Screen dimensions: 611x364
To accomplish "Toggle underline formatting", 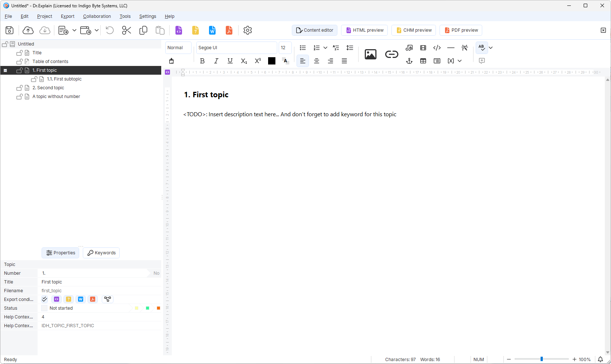I will pos(230,61).
